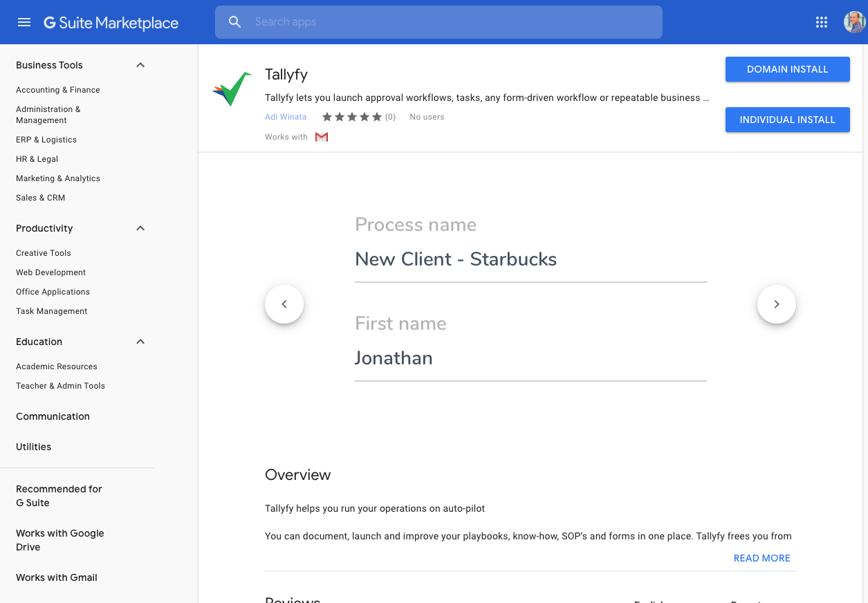Screen dimensions: 868x603
Task: Go home via the G Suite Marketplace logo
Action: click(111, 22)
